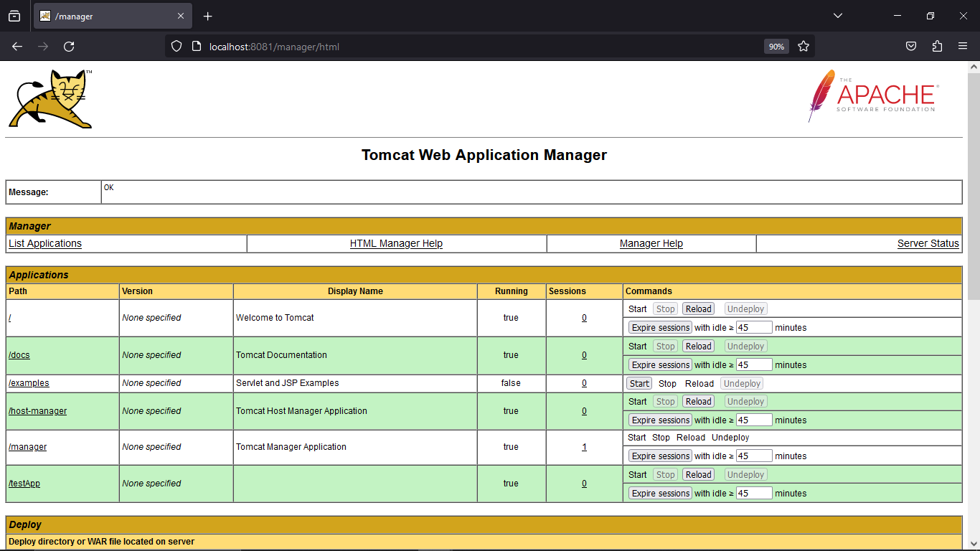Image resolution: width=980 pixels, height=551 pixels.
Task: Open the Firefox hamburger menu
Action: [963, 47]
